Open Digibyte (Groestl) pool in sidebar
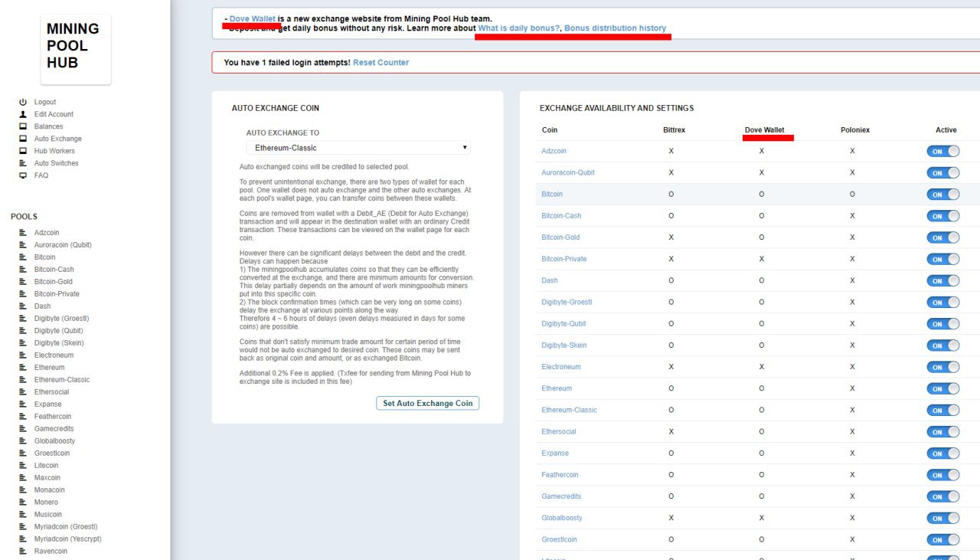The width and height of the screenshot is (980, 560). coord(61,319)
